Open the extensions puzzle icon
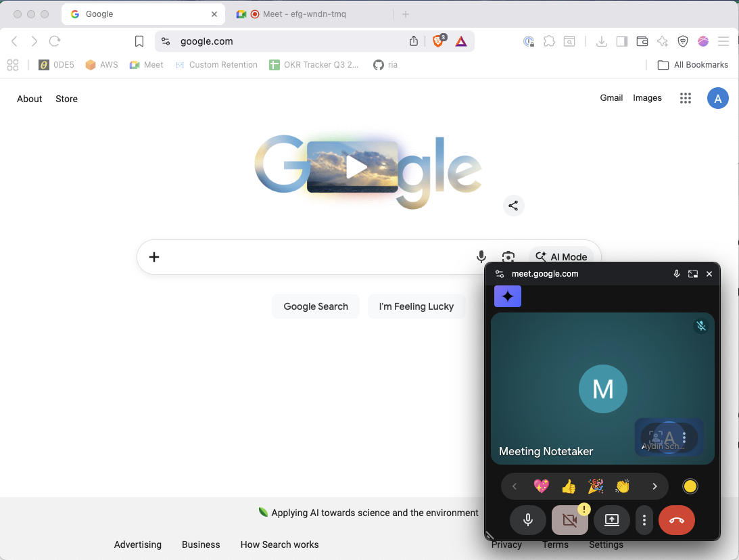This screenshot has height=560, width=739. 549,41
